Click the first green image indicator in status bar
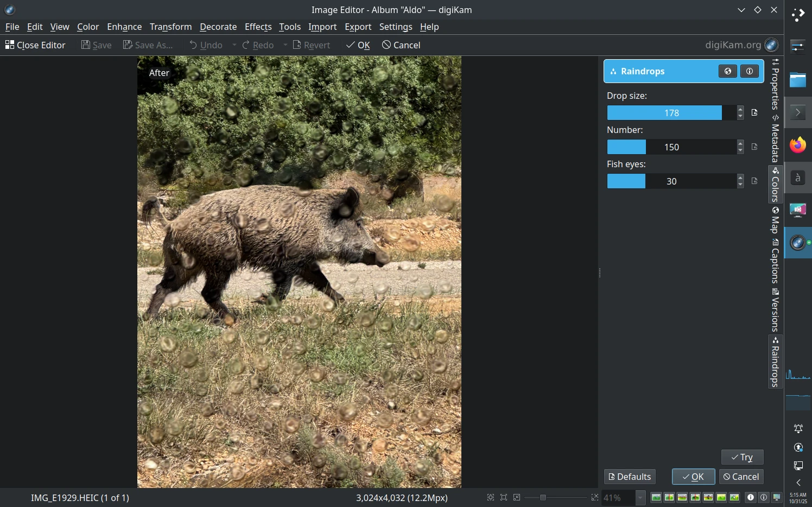Image resolution: width=812 pixels, height=507 pixels. (x=655, y=497)
